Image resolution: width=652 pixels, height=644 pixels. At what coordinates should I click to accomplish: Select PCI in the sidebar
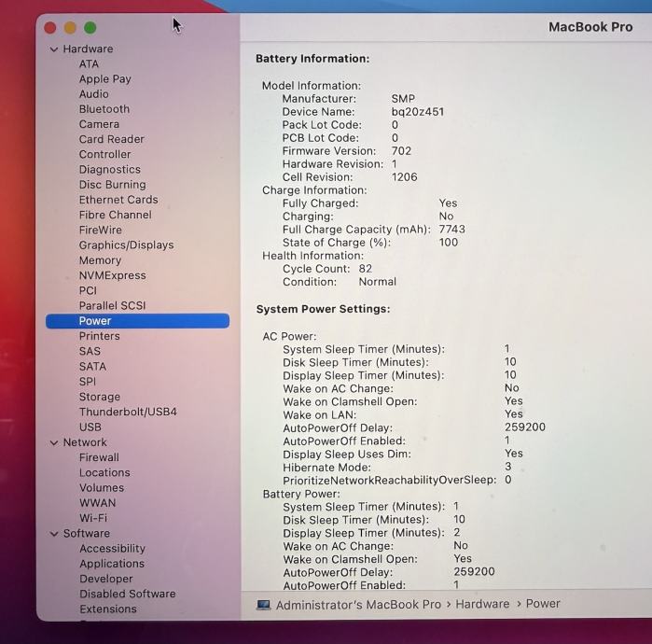pos(89,291)
